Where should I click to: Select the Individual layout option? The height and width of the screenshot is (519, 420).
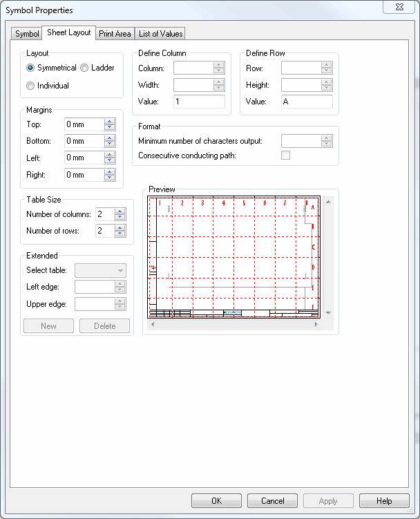[30, 86]
